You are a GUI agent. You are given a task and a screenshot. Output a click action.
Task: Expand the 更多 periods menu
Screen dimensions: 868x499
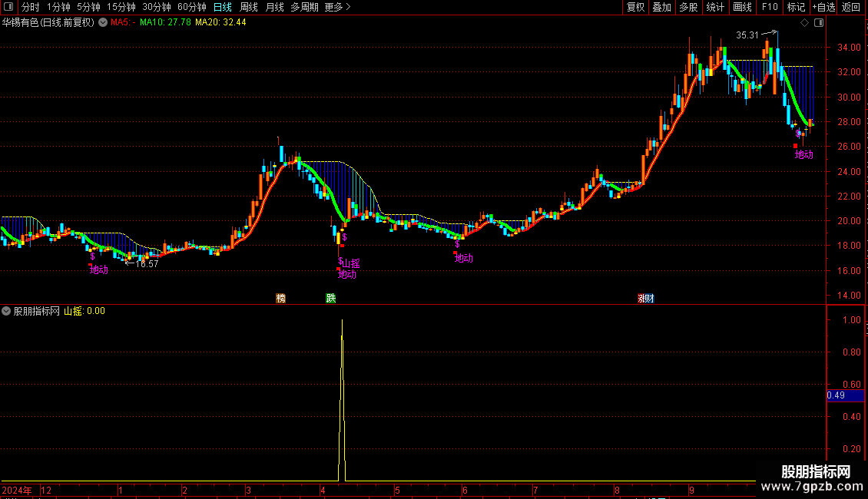point(338,7)
